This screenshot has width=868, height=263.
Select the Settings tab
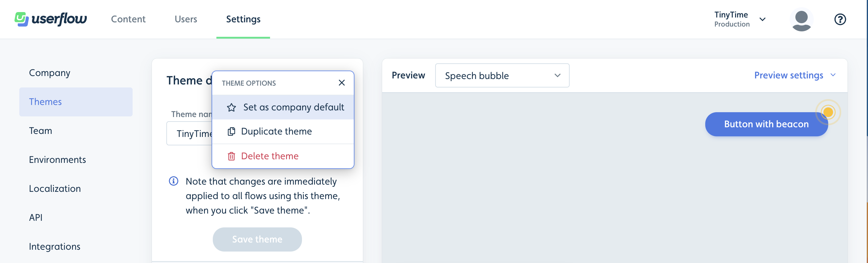click(243, 19)
